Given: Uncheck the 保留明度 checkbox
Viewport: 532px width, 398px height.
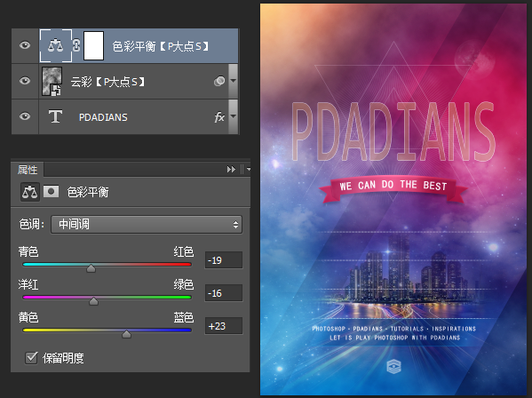Looking at the screenshot, I should 31,358.
